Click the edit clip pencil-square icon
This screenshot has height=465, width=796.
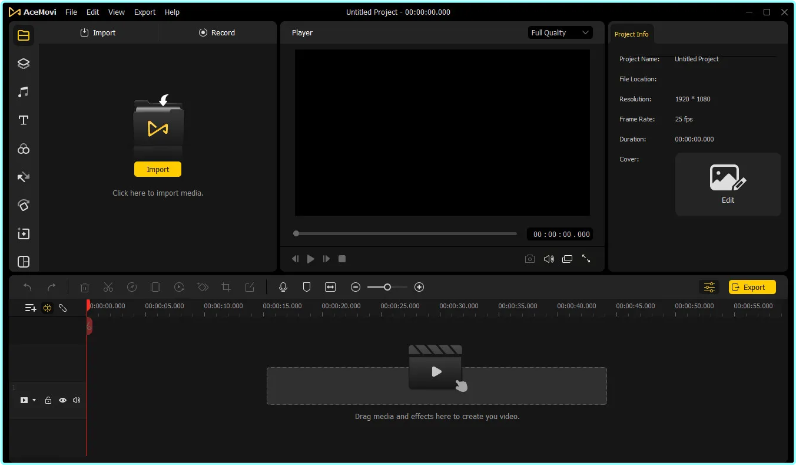[250, 287]
